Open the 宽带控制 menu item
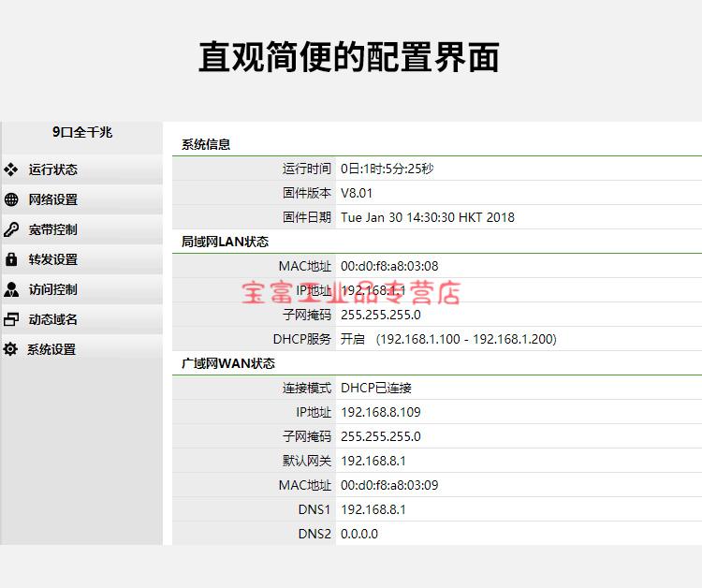Image resolution: width=702 pixels, height=588 pixels. tap(81, 229)
